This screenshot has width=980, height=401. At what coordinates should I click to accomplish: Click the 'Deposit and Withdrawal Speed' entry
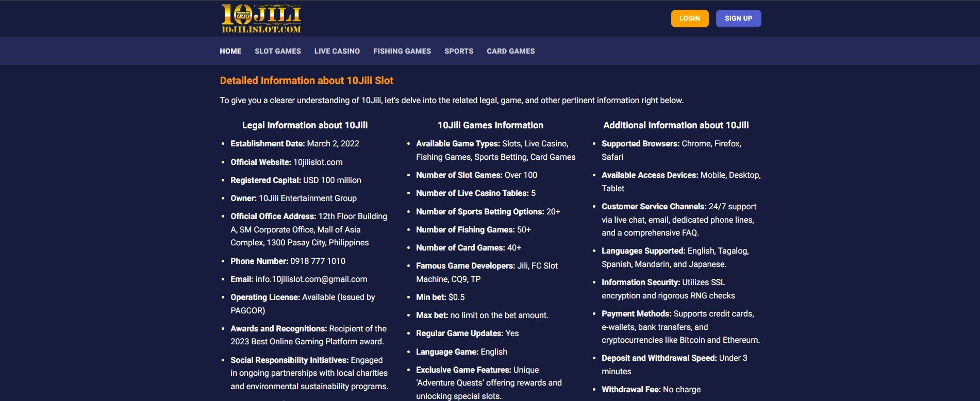pyautogui.click(x=674, y=364)
